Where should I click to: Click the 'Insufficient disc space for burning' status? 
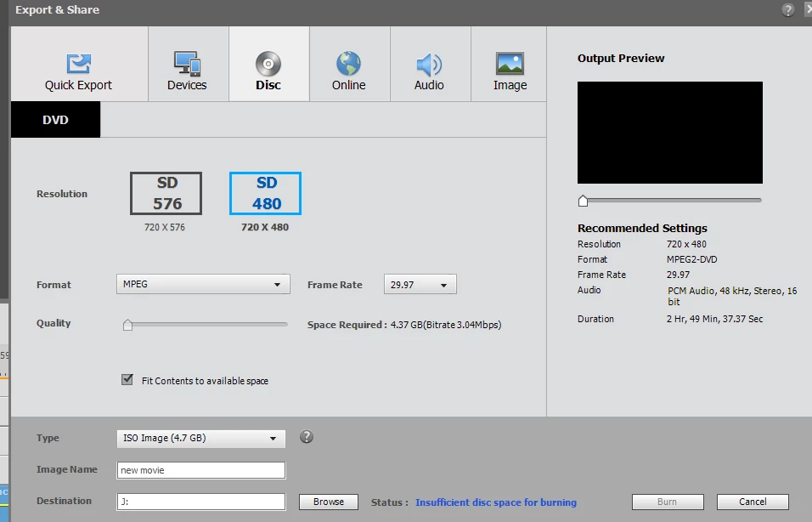[x=495, y=502]
